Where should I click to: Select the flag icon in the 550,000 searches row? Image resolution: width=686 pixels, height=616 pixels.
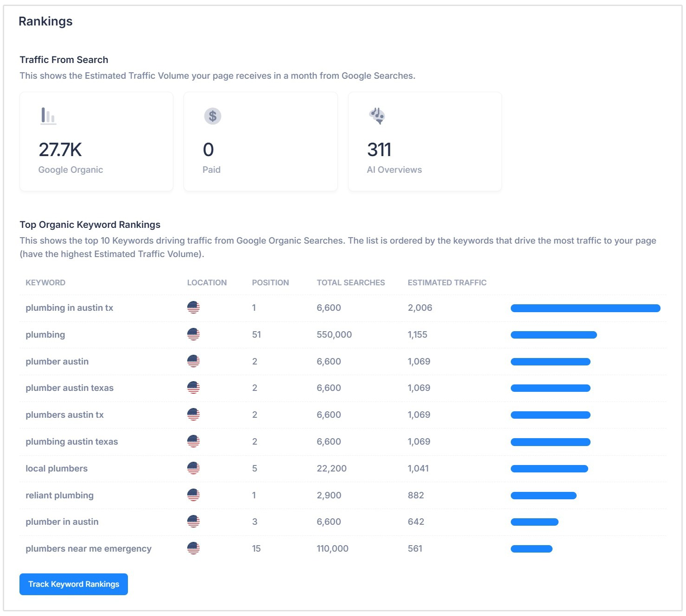[x=193, y=334]
